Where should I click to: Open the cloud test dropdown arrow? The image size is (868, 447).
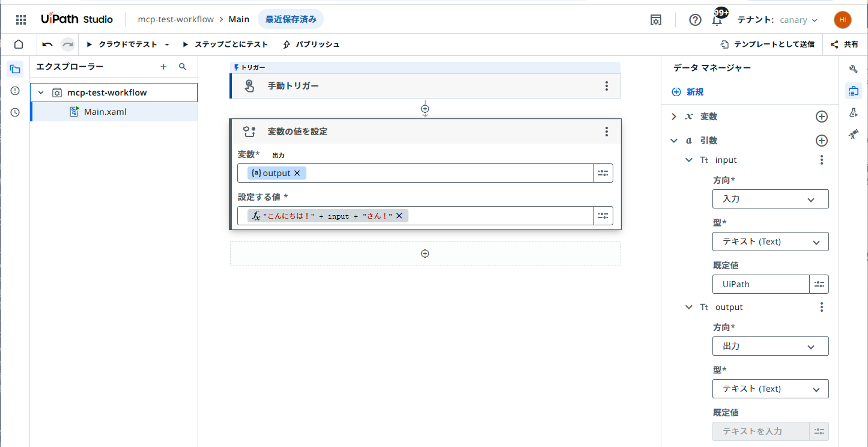click(167, 44)
